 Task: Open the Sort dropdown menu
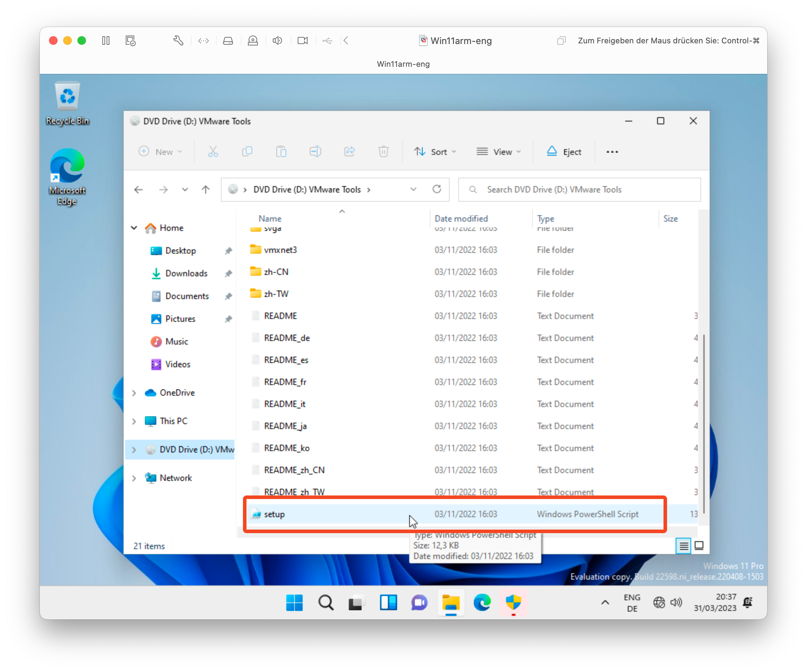[x=435, y=152]
